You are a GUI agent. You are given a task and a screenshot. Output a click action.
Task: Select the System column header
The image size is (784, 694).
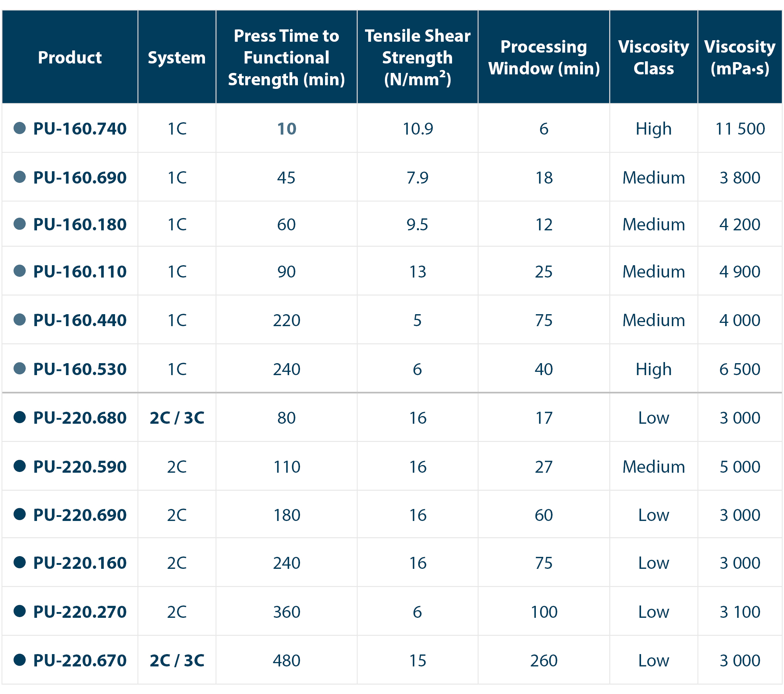(x=177, y=58)
